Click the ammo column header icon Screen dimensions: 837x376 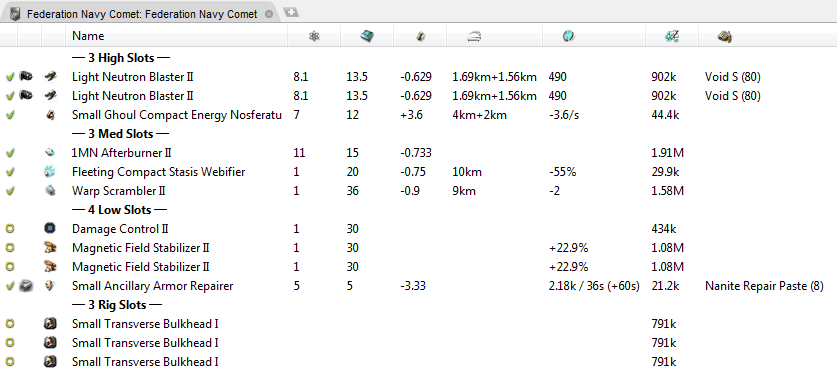coord(724,36)
